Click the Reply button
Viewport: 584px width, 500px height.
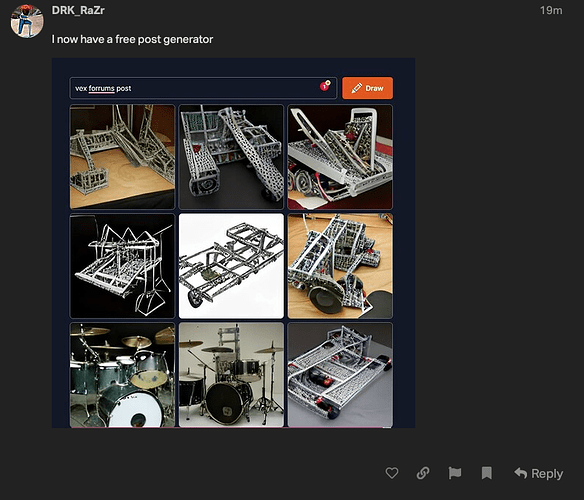539,473
